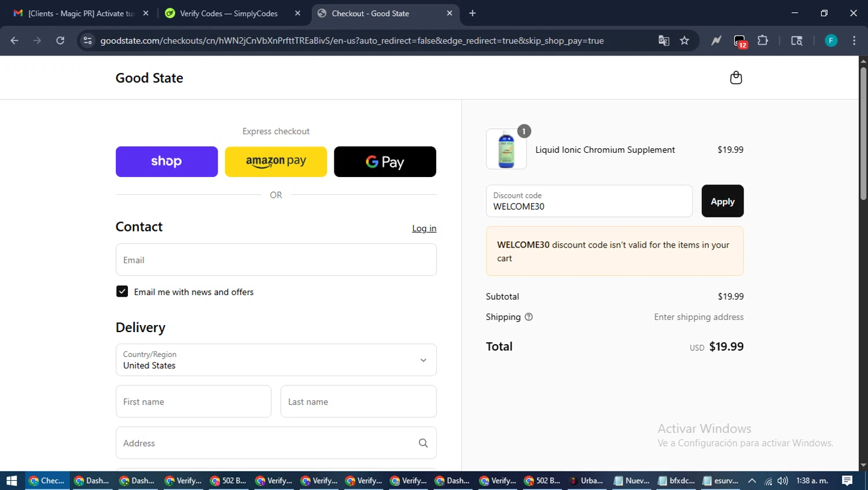Open the taskbar notification center icon
This screenshot has height=490, width=868.
[847, 481]
